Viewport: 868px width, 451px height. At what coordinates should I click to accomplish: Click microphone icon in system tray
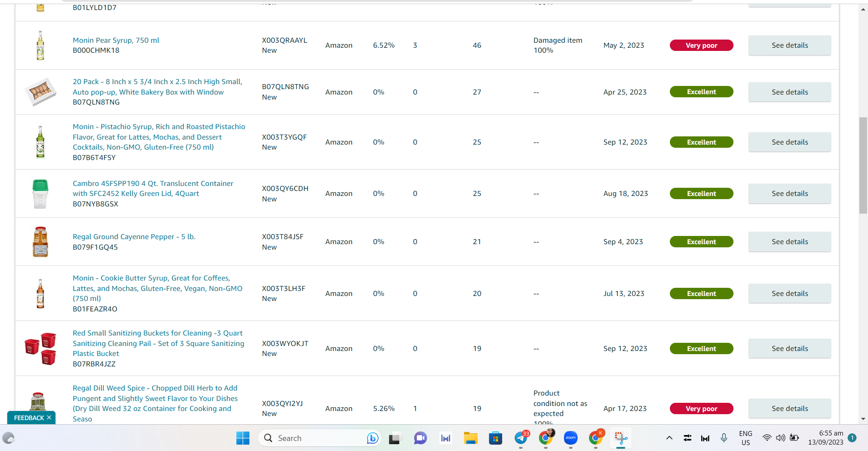coord(724,438)
